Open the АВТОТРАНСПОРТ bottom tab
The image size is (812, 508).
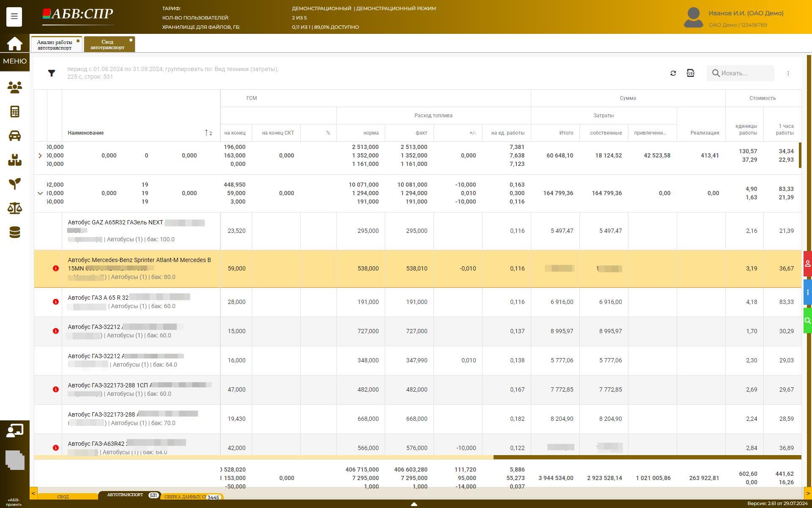125,495
